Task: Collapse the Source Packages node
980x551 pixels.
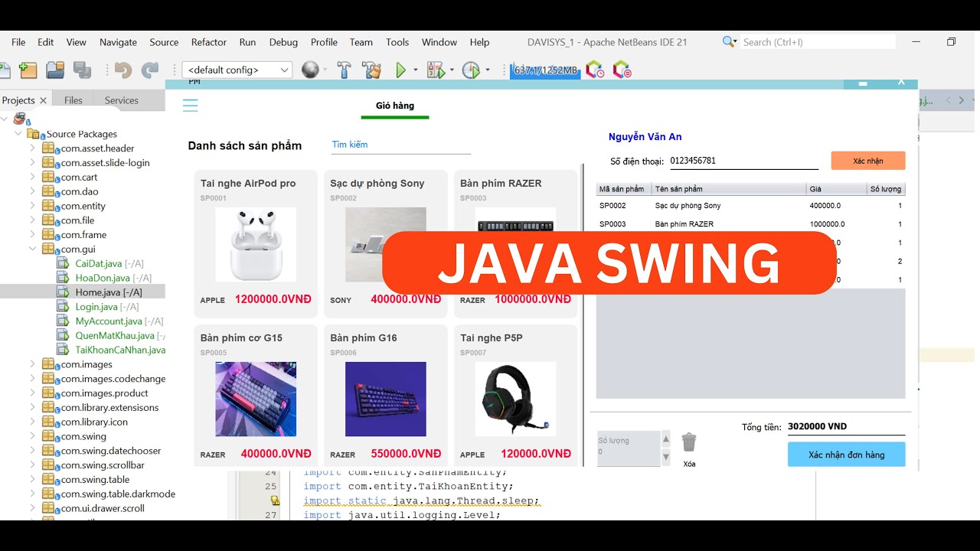Action: (x=18, y=134)
